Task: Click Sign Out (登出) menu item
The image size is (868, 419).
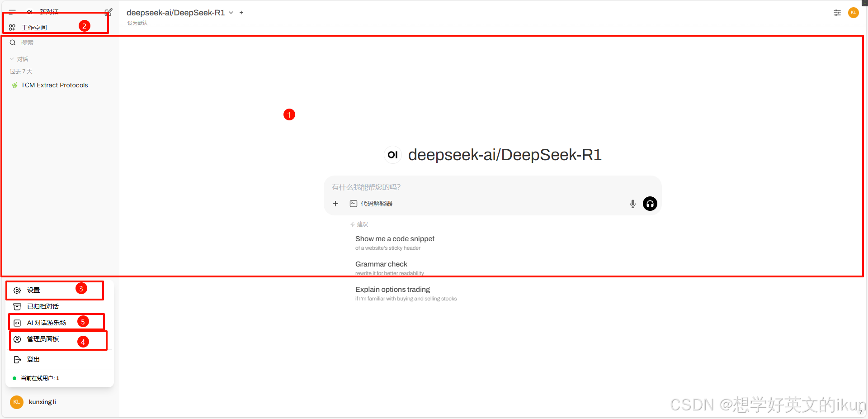Action: [60, 359]
